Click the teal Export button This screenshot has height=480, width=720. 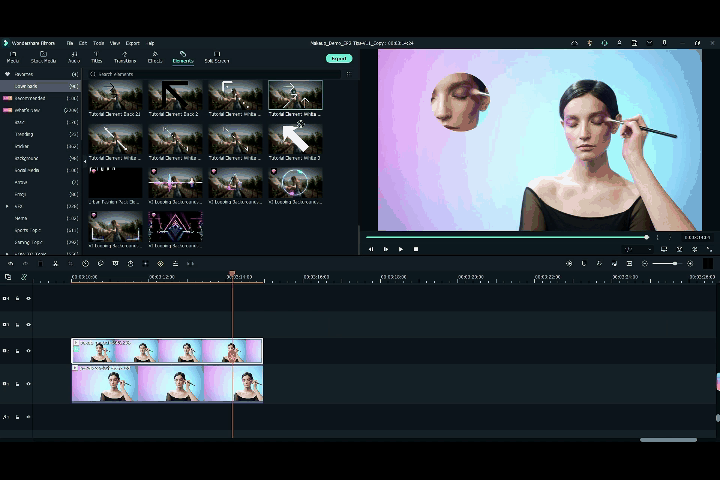point(338,58)
